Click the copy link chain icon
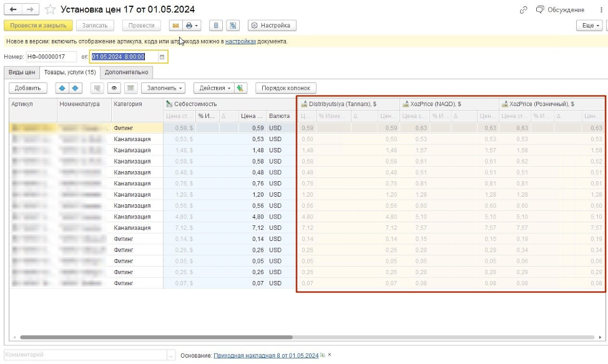Viewport: 608px width, 364px height. [524, 10]
